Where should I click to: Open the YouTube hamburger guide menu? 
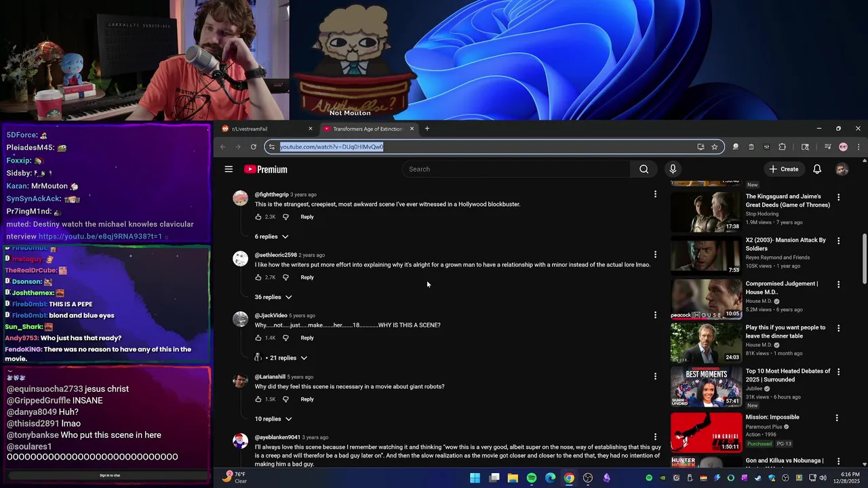[x=229, y=169]
